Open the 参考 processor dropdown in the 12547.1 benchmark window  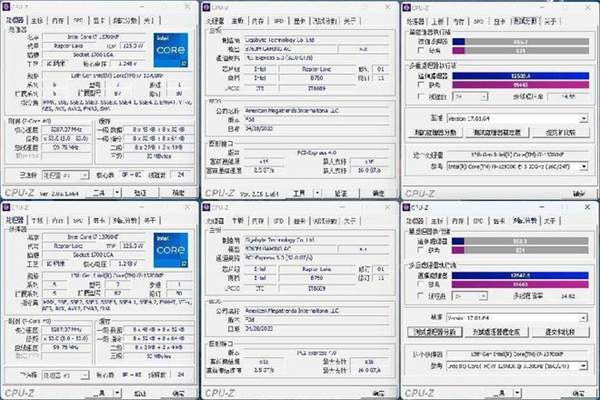pyautogui.click(x=517, y=366)
